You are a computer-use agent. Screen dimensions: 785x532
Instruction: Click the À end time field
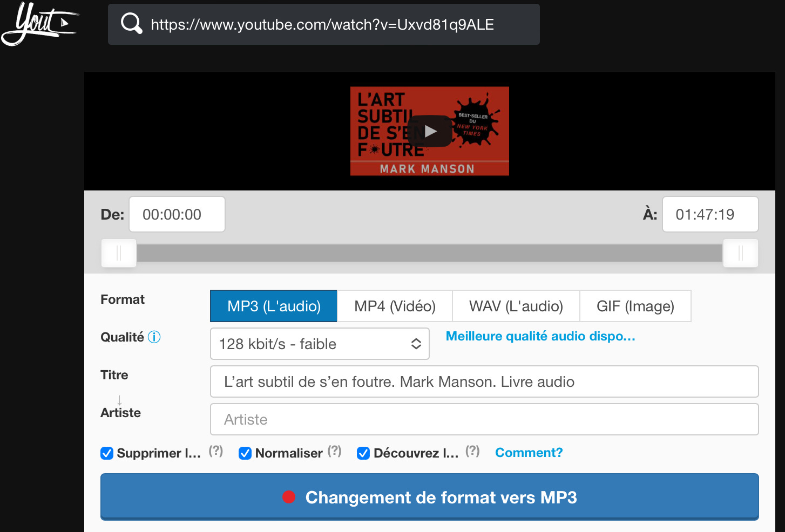[x=710, y=214]
